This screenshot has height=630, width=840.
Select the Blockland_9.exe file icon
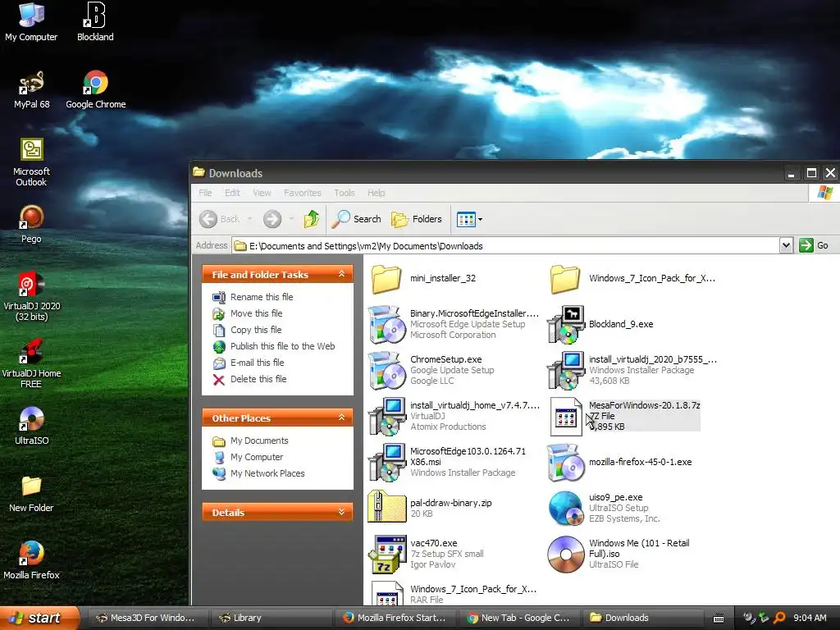coord(565,324)
